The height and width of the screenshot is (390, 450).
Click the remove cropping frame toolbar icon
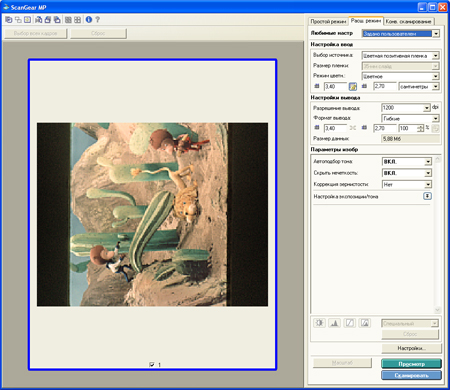tap(27, 20)
